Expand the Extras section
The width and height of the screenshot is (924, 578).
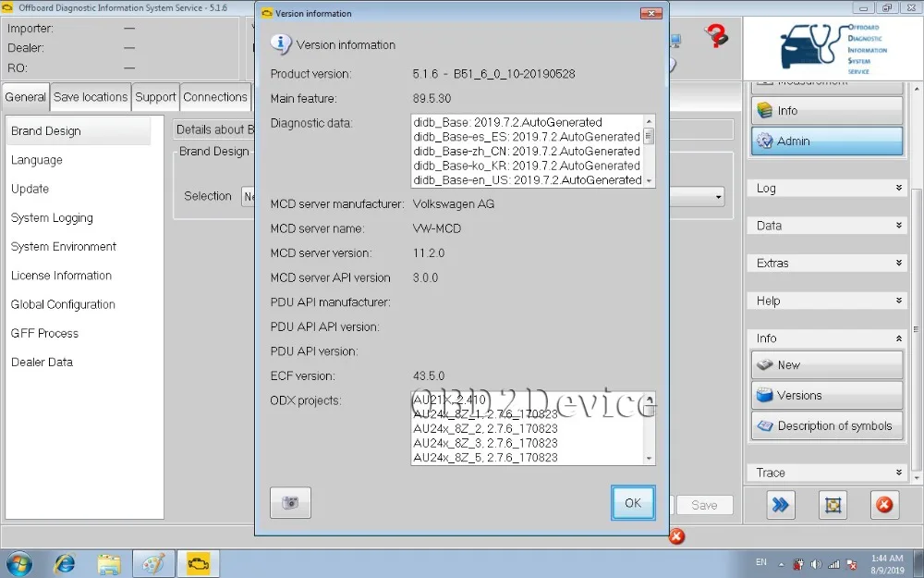pos(826,263)
